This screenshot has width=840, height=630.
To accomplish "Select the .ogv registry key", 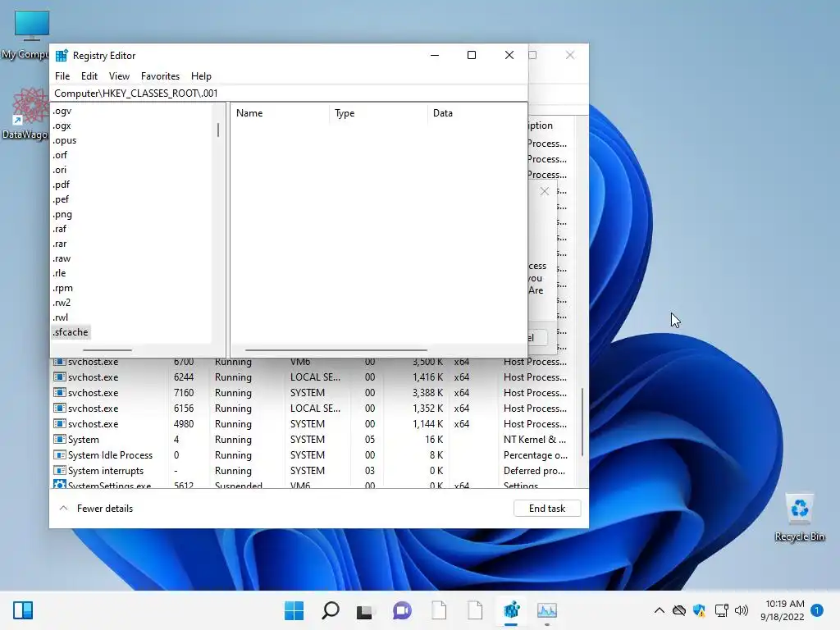I will (62, 111).
